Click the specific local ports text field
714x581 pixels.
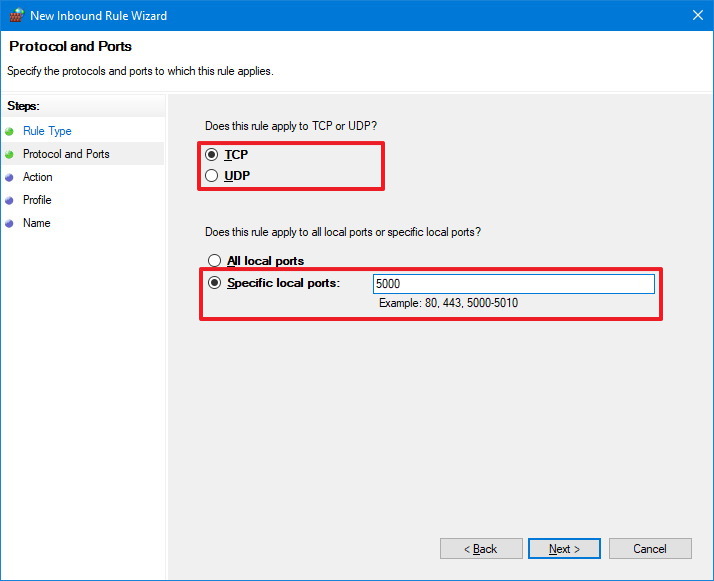[x=513, y=284]
